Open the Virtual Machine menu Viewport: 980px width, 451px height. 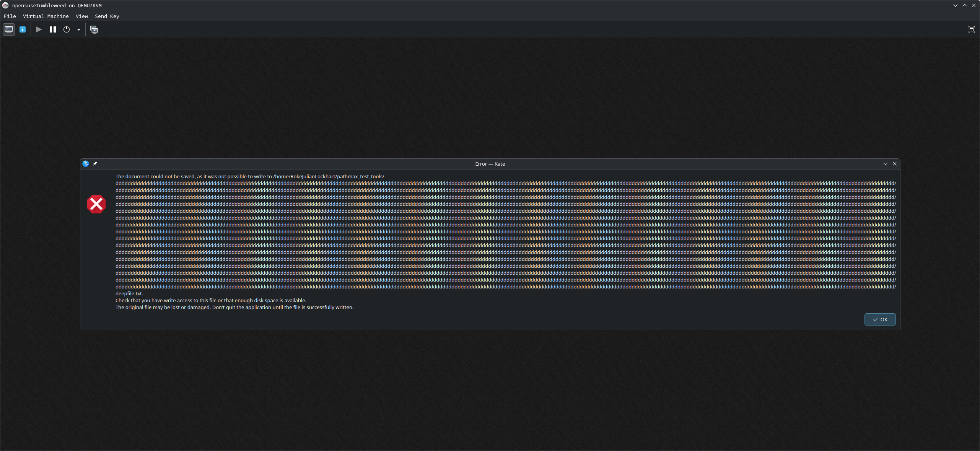point(46,16)
